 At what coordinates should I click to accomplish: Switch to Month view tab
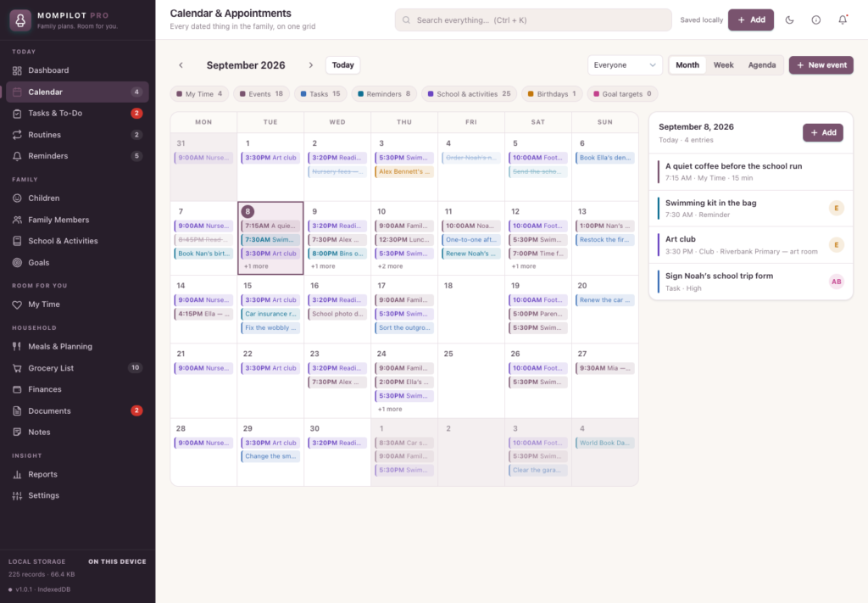687,65
